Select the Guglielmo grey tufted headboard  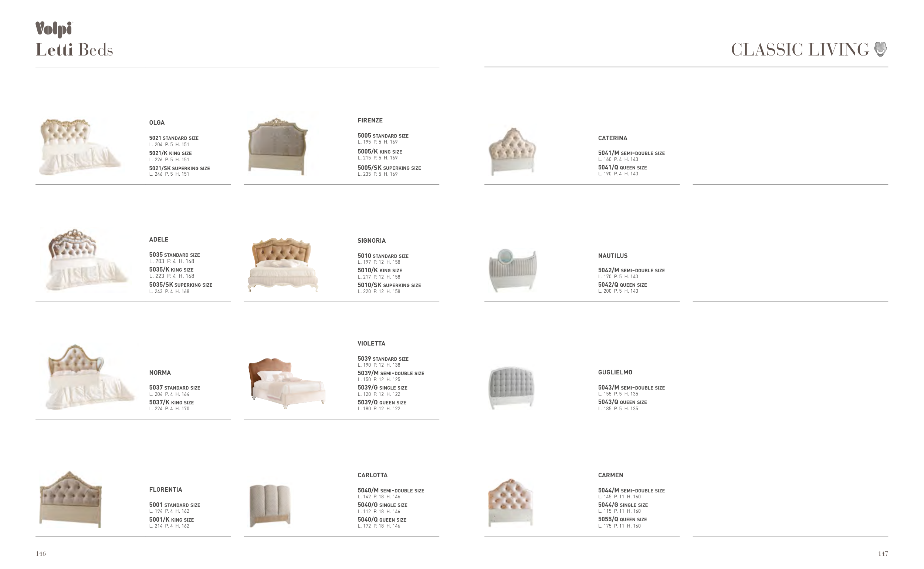click(x=512, y=388)
